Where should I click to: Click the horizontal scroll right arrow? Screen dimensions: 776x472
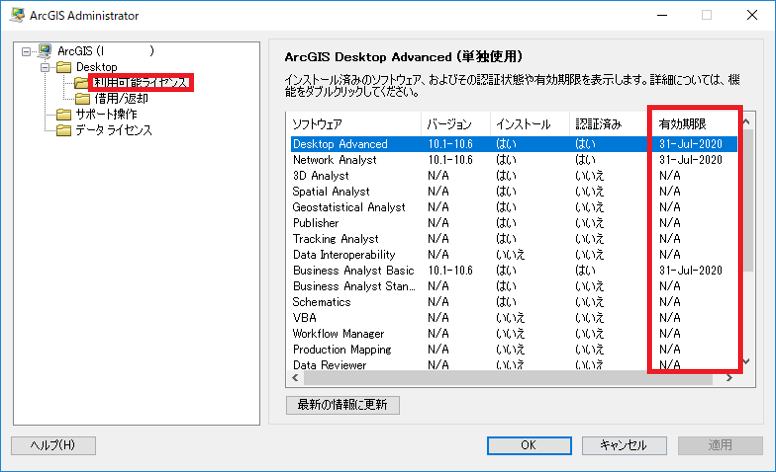pos(729,378)
